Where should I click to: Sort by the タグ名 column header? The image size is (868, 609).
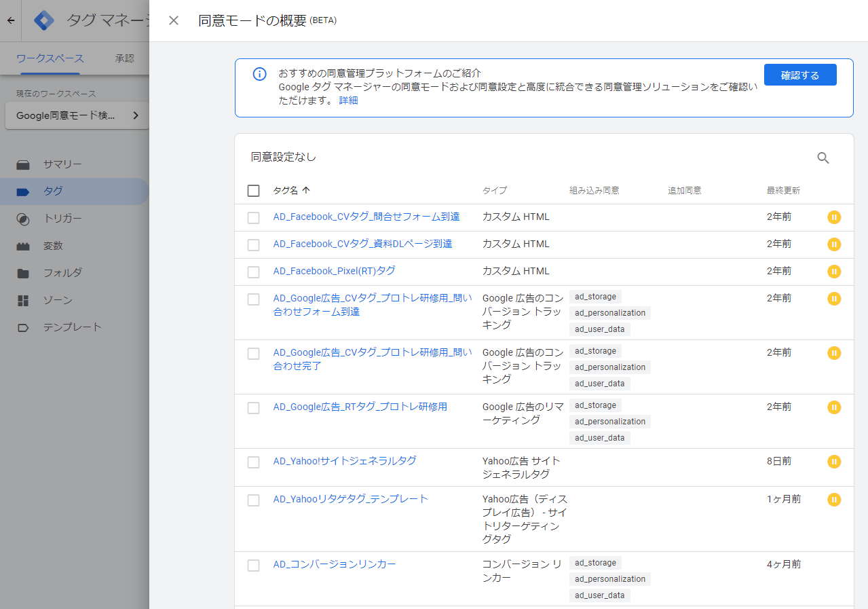[291, 191]
